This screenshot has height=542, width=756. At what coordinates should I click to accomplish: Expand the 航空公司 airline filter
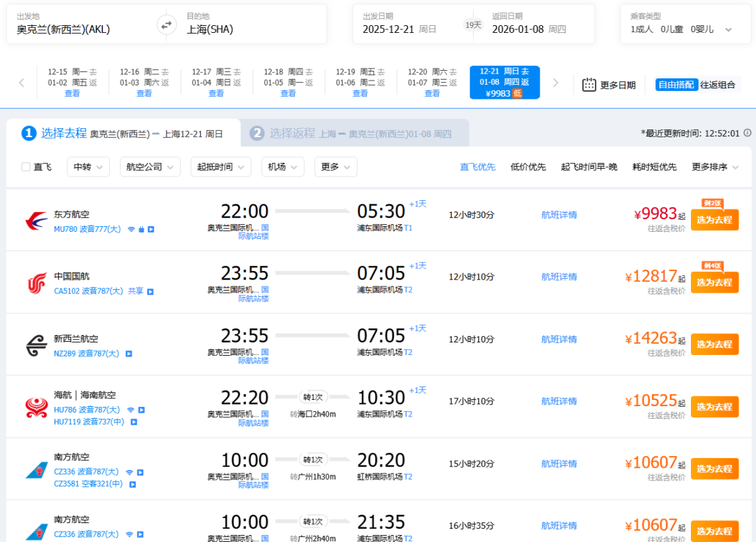150,167
